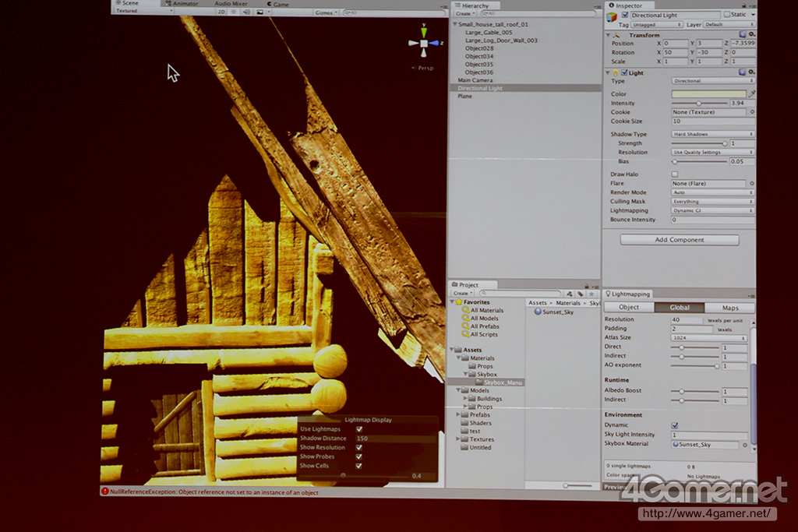
Task: Click the Sunset_Sky material asset
Action: 556,312
